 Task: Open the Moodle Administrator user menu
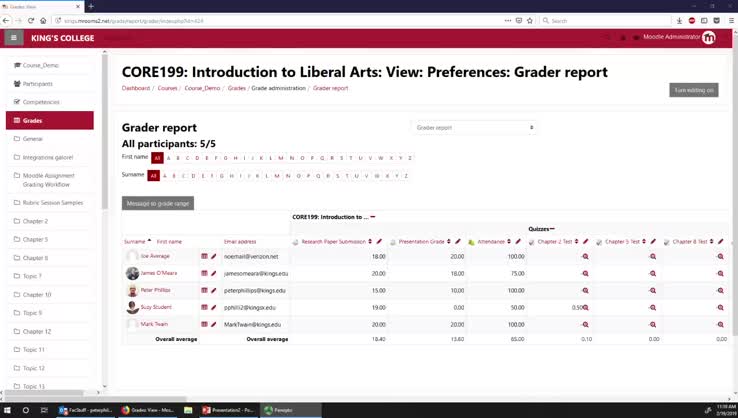click(671, 37)
